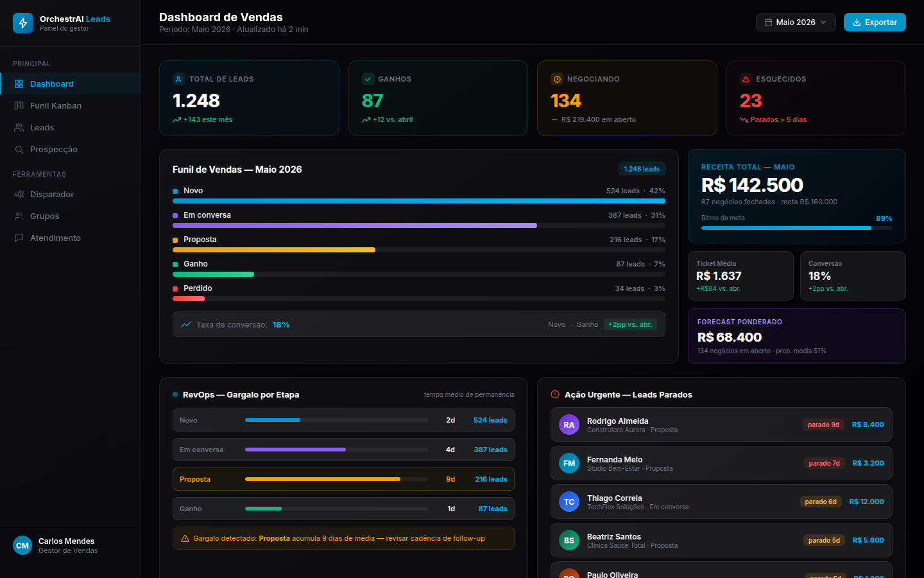Click the Dashboard grid icon in sidebar
Viewport: 924px width, 578px height.
[19, 84]
